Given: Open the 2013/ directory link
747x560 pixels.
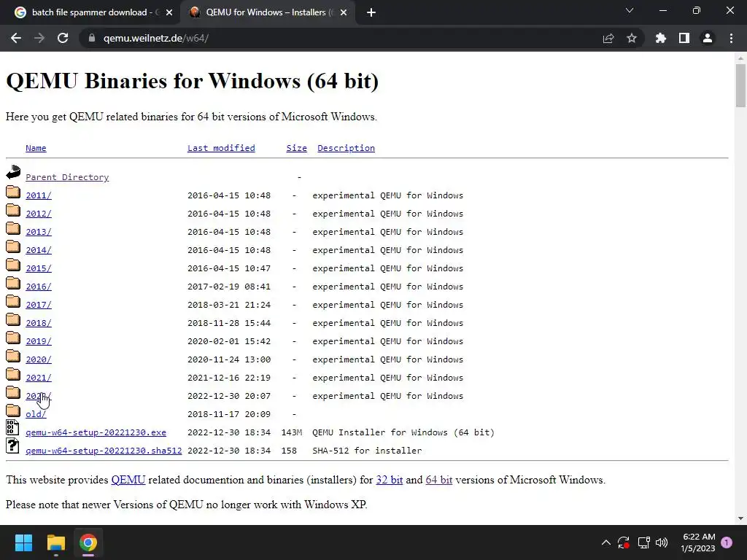Looking at the screenshot, I should [39, 232].
